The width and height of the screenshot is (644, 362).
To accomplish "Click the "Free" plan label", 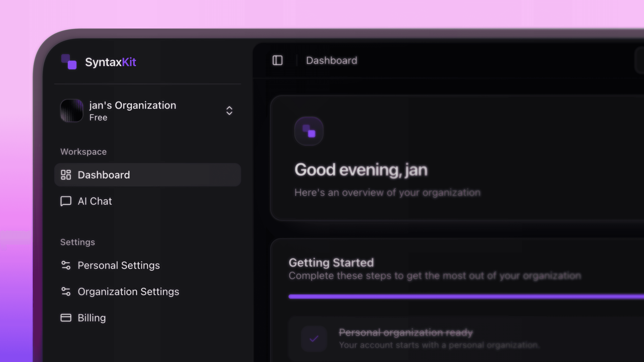I will 98,118.
